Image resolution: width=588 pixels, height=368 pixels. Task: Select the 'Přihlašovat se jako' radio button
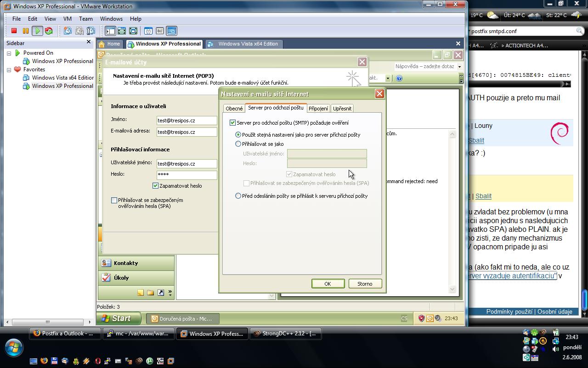(x=238, y=144)
